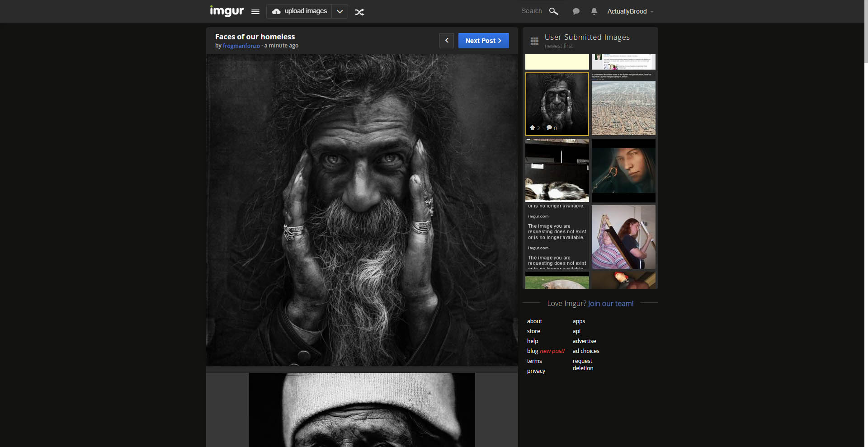The width and height of the screenshot is (868, 447).
Task: Click the comment count icon on the portrait thumbnail
Action: tap(550, 128)
